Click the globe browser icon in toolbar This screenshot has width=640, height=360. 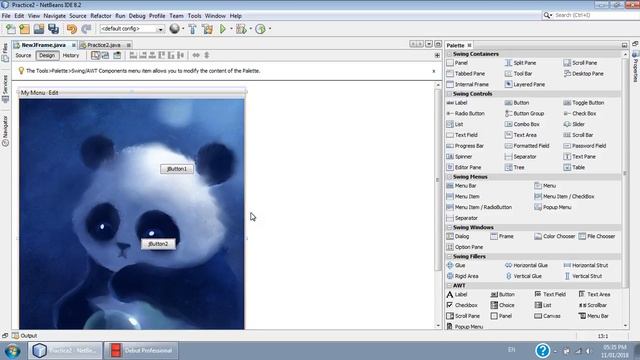click(x=174, y=29)
